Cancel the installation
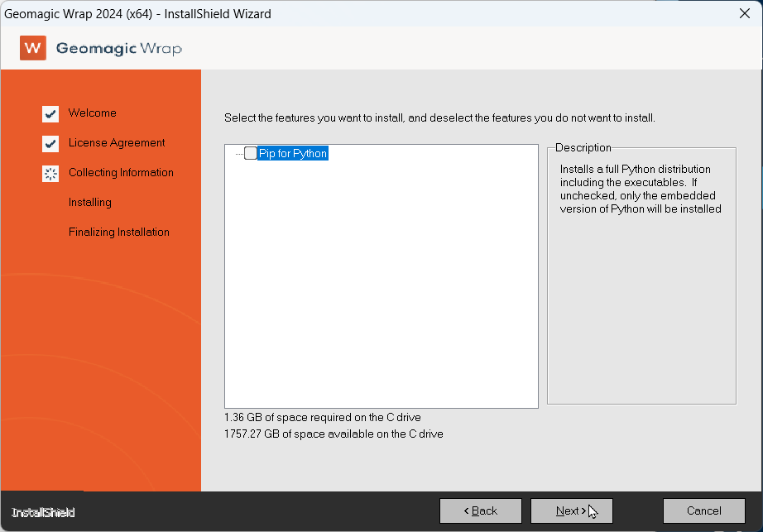Screen dimensions: 763x532 703,510
